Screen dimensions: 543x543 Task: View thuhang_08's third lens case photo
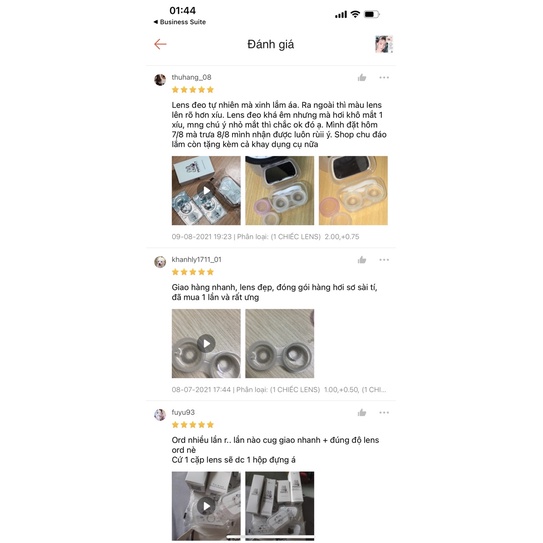point(353,190)
